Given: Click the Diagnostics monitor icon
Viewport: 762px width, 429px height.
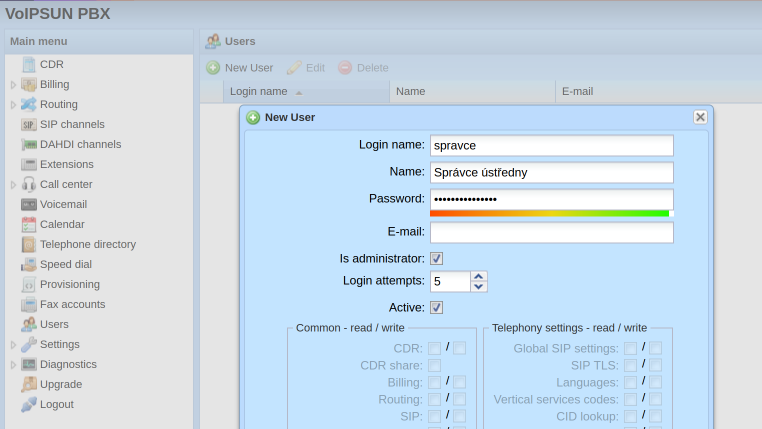Looking at the screenshot, I should click(29, 364).
